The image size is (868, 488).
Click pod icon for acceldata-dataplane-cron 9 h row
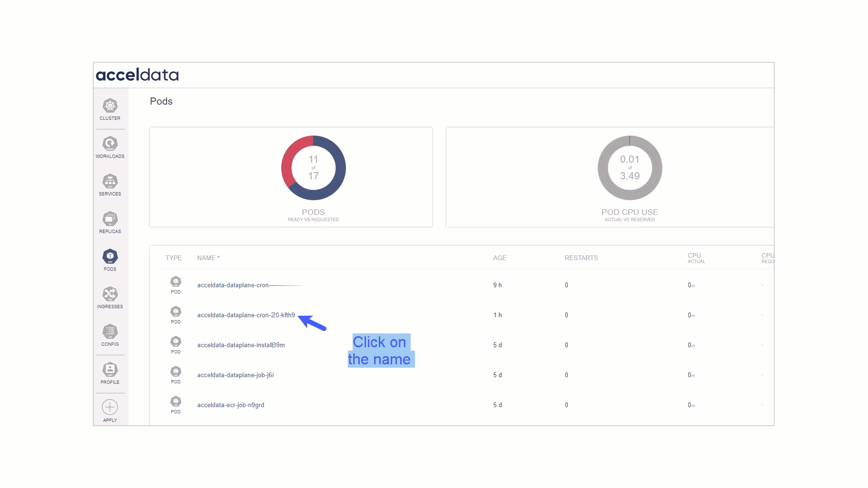[x=176, y=282]
